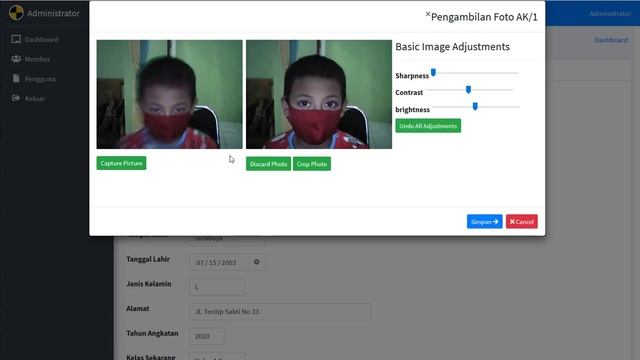The width and height of the screenshot is (640, 360).
Task: Click the Administrator brand title text
Action: (53, 13)
